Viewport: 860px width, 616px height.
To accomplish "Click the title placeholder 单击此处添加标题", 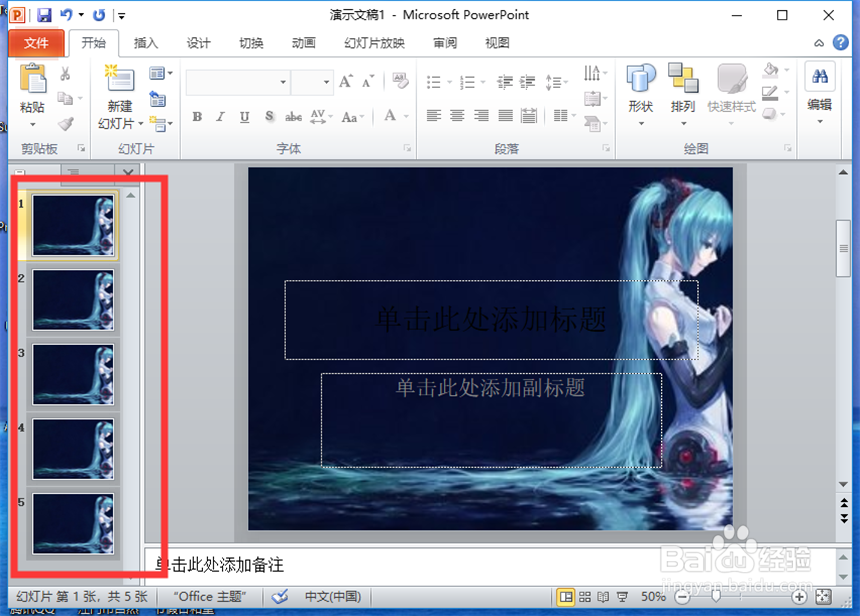I will click(x=491, y=320).
